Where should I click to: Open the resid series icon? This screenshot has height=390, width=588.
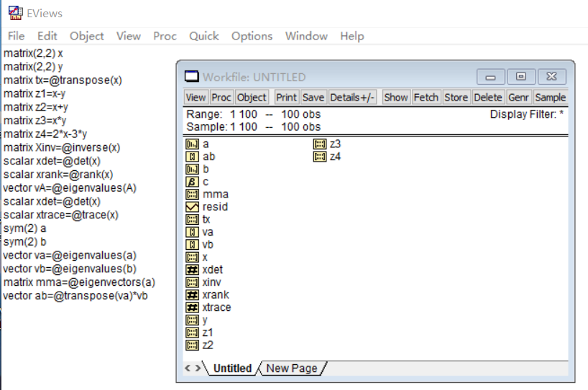pos(192,207)
